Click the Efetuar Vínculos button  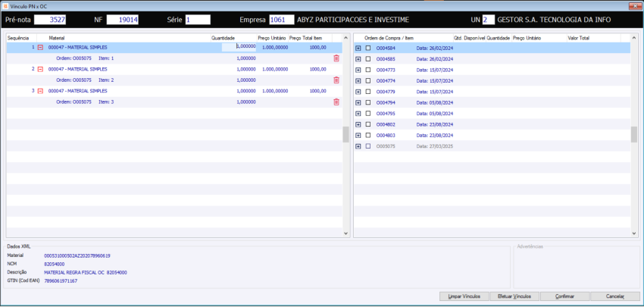514,296
